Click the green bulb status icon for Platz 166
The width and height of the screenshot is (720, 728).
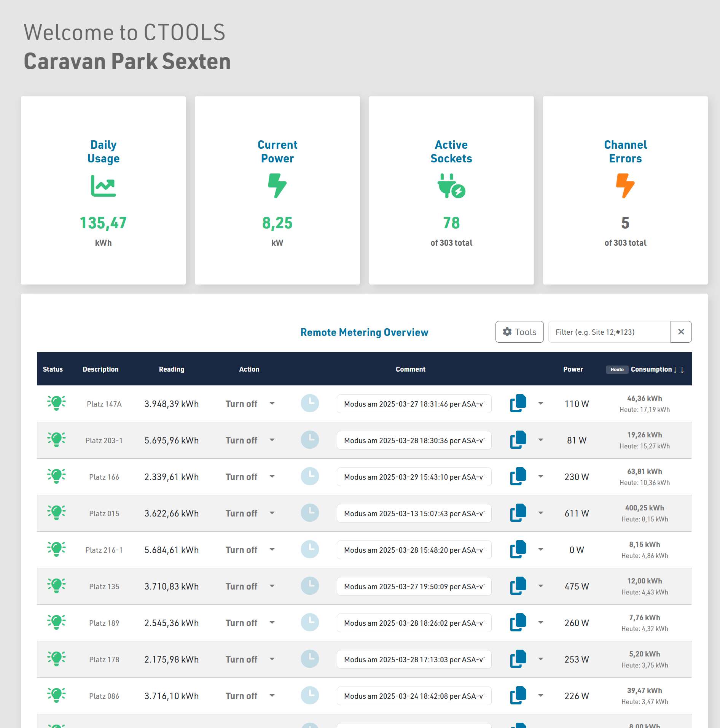pos(56,476)
